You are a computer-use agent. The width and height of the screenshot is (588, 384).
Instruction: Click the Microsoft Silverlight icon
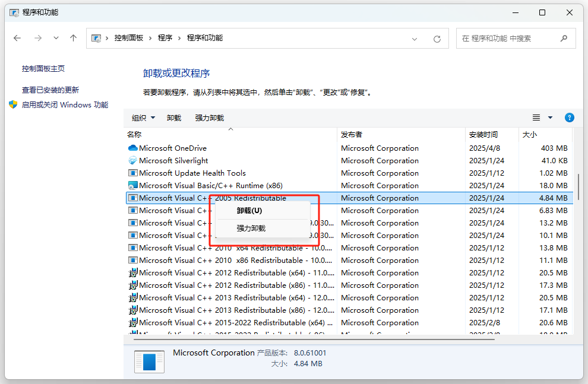[x=133, y=160]
